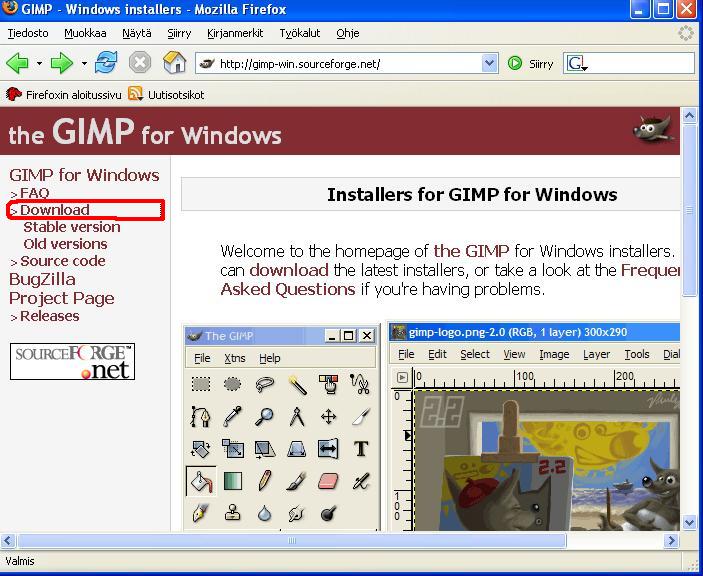Viewport: 703px width, 576px height.
Task: Reload the current page
Action: click(106, 63)
